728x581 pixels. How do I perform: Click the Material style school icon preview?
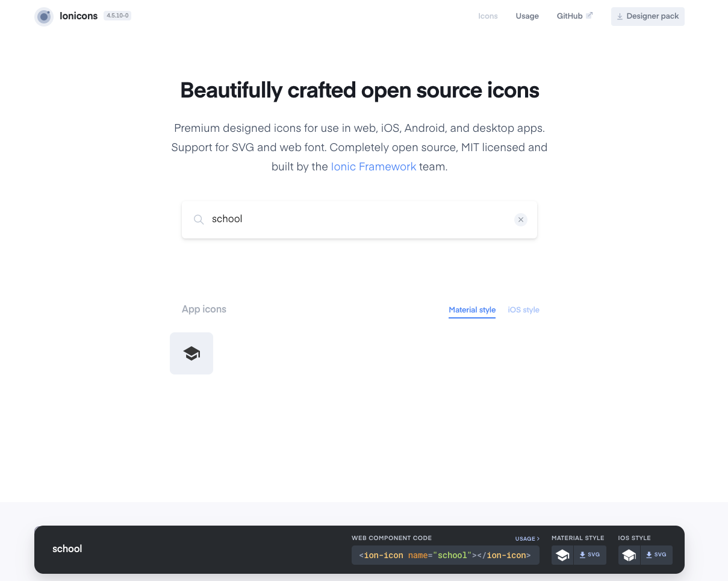point(562,555)
